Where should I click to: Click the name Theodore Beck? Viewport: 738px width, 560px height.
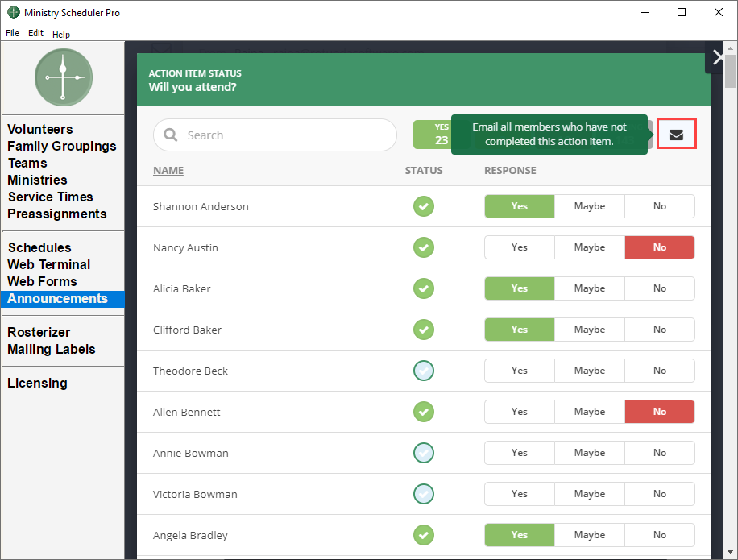pyautogui.click(x=190, y=371)
